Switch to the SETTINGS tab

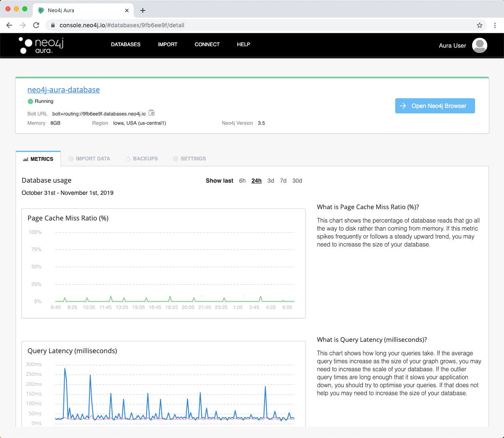click(x=189, y=159)
